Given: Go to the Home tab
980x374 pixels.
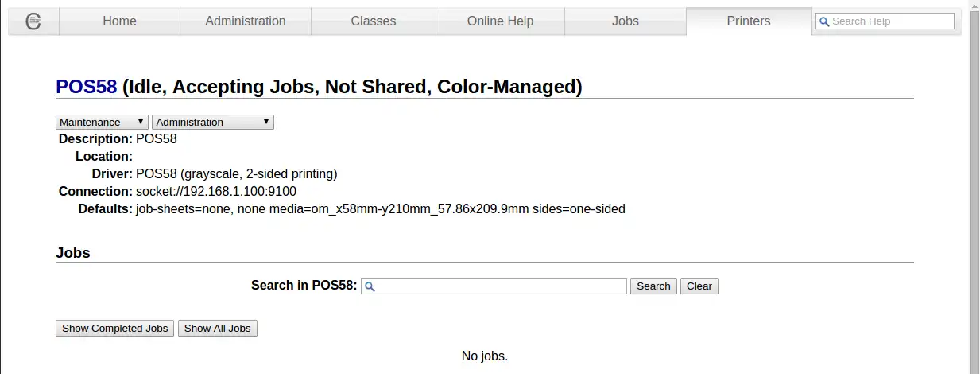Looking at the screenshot, I should 119,21.
